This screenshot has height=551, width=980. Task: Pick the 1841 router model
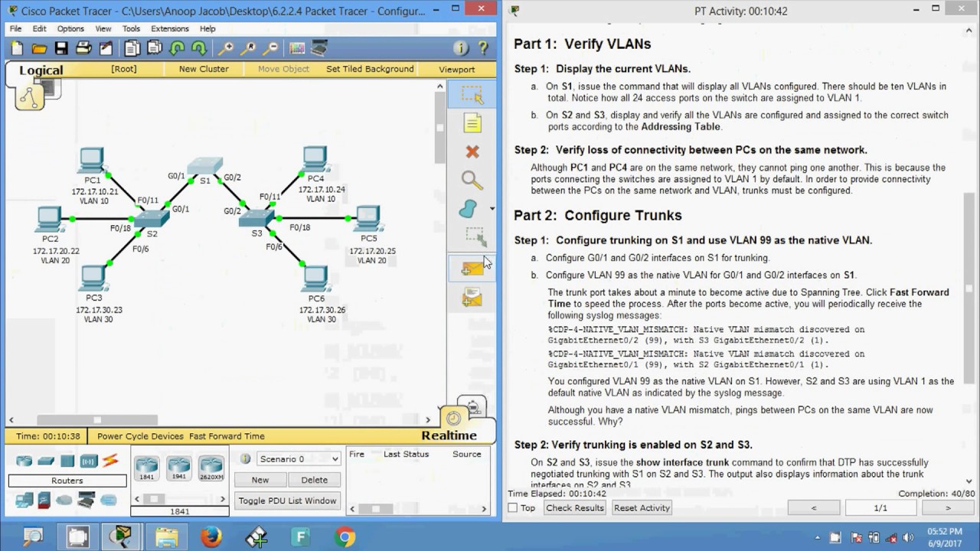[x=146, y=468]
